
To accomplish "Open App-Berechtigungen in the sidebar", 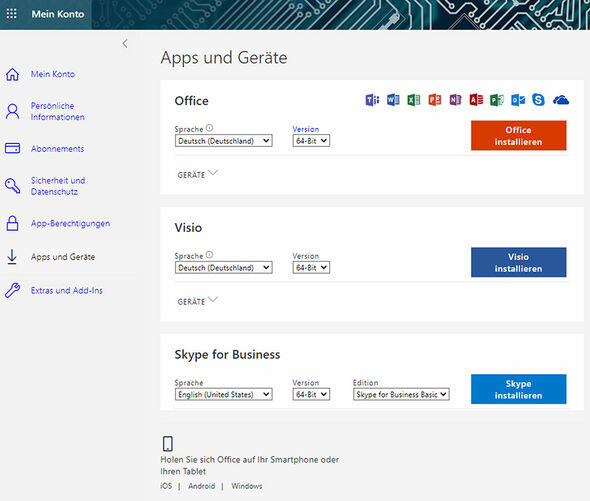I will coord(70,223).
